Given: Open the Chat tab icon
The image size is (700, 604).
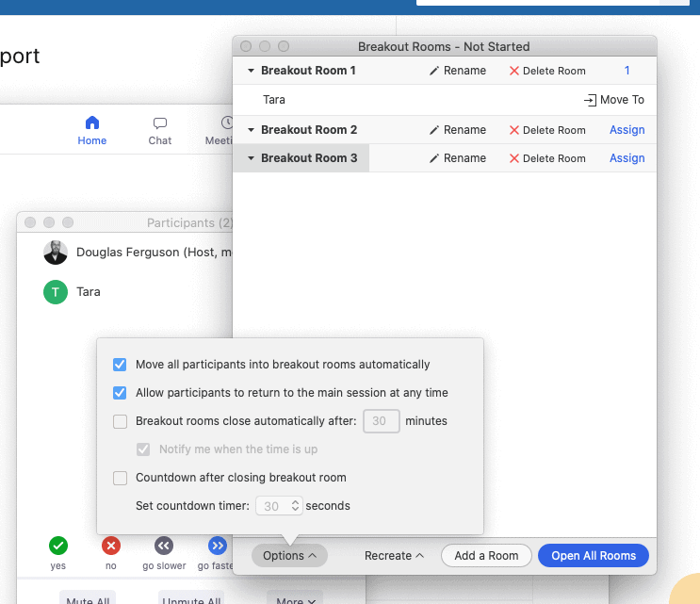Looking at the screenshot, I should [x=160, y=123].
